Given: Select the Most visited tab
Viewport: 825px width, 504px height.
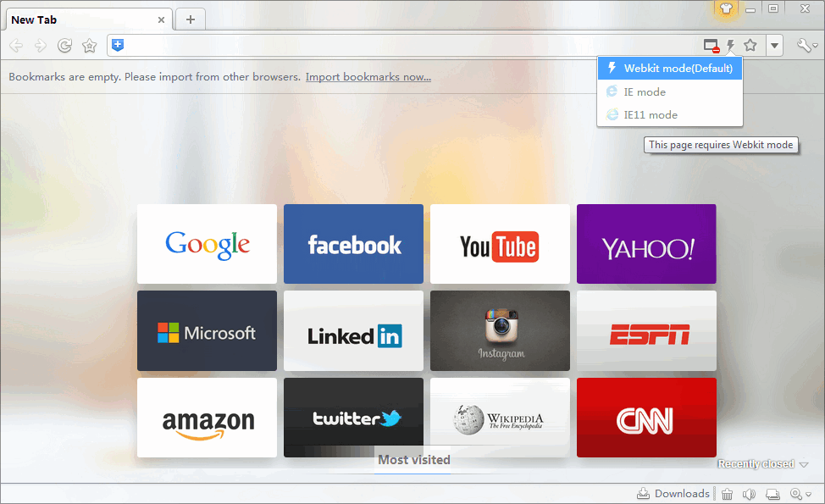Looking at the screenshot, I should (413, 460).
